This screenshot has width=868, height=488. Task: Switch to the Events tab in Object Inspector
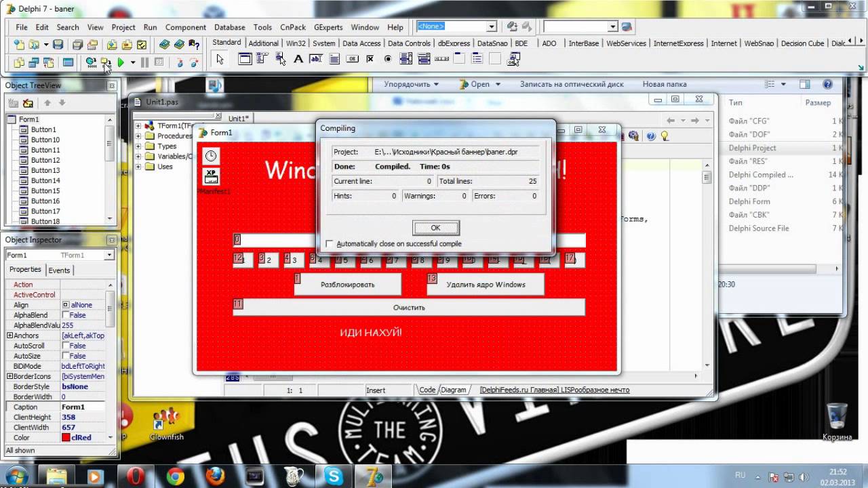59,270
